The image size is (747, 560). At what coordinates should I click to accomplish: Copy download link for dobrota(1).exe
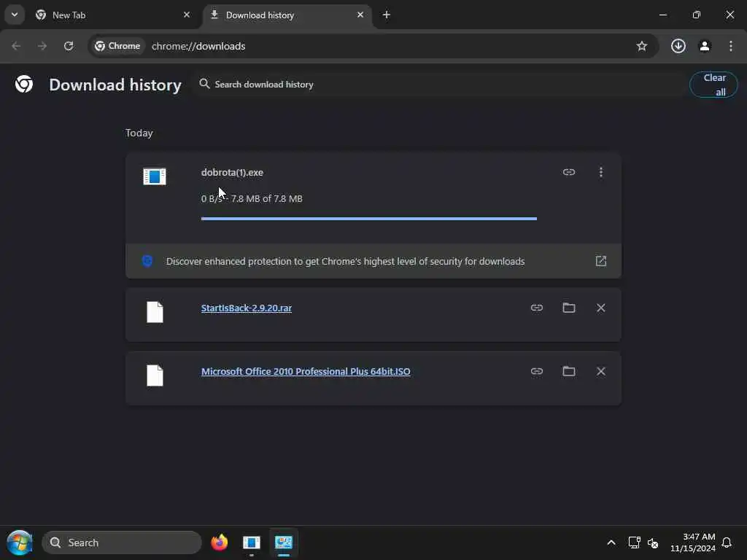coord(569,172)
